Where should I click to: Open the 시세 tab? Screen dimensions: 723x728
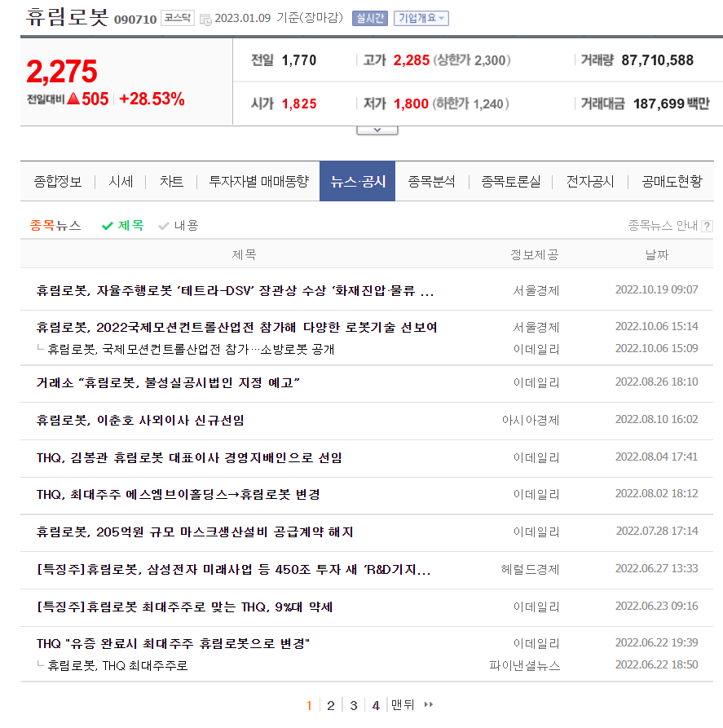click(x=121, y=182)
